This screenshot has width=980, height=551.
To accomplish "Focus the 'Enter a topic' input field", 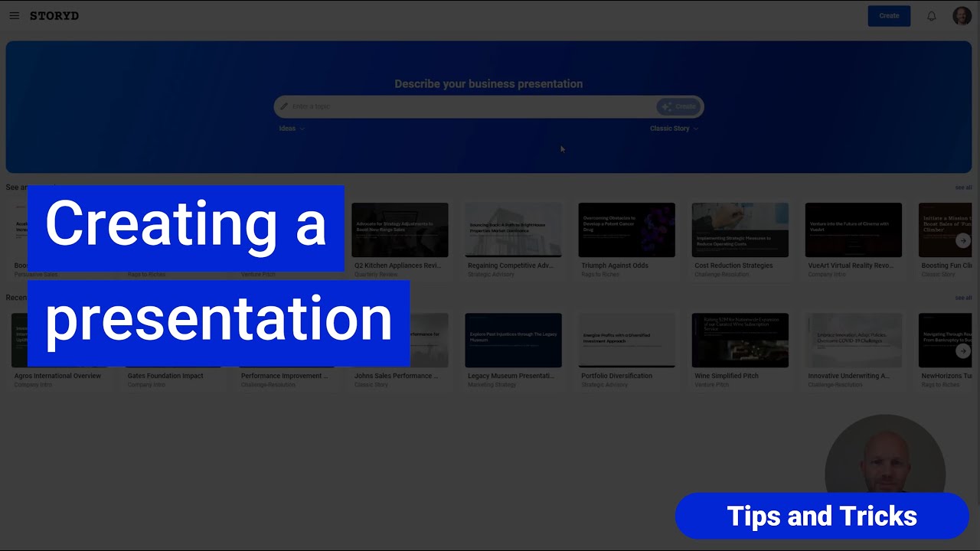I will [471, 106].
